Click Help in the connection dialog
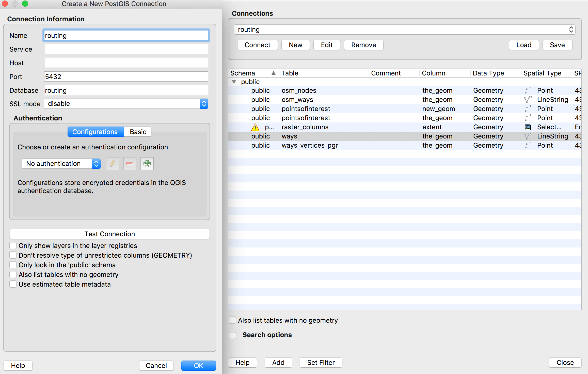Viewport: 588px width, 374px height. (x=18, y=365)
